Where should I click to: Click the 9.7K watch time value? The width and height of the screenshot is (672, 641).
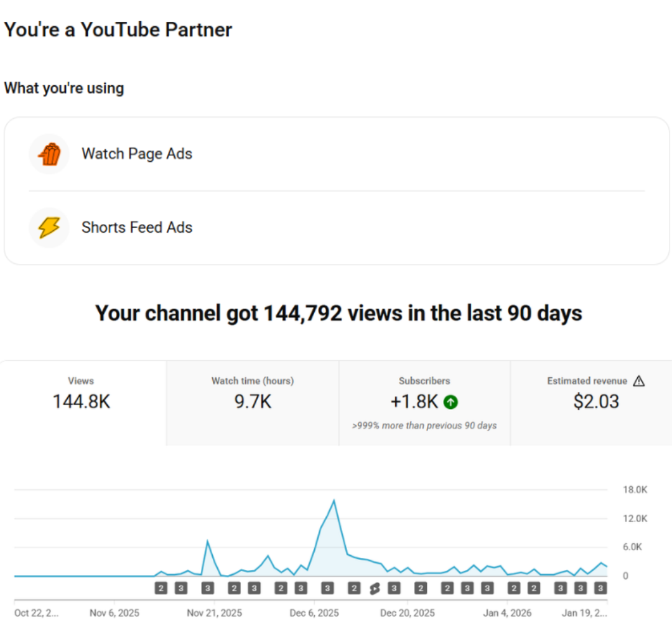coord(253,402)
